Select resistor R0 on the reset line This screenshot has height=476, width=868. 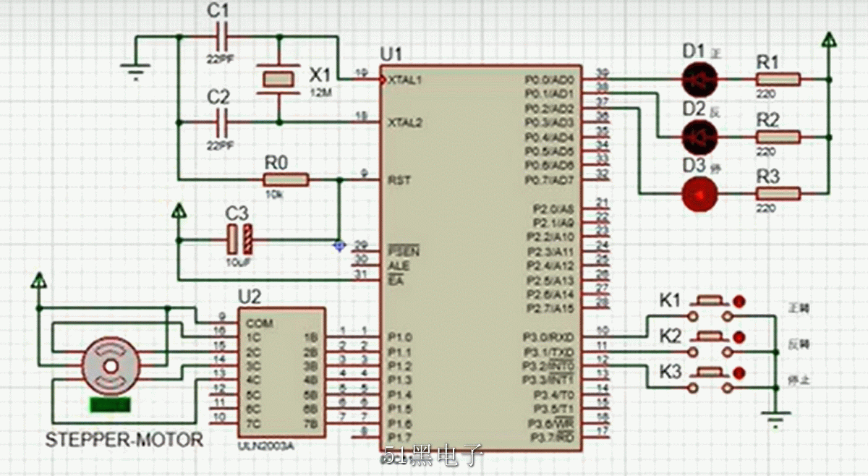click(x=286, y=179)
